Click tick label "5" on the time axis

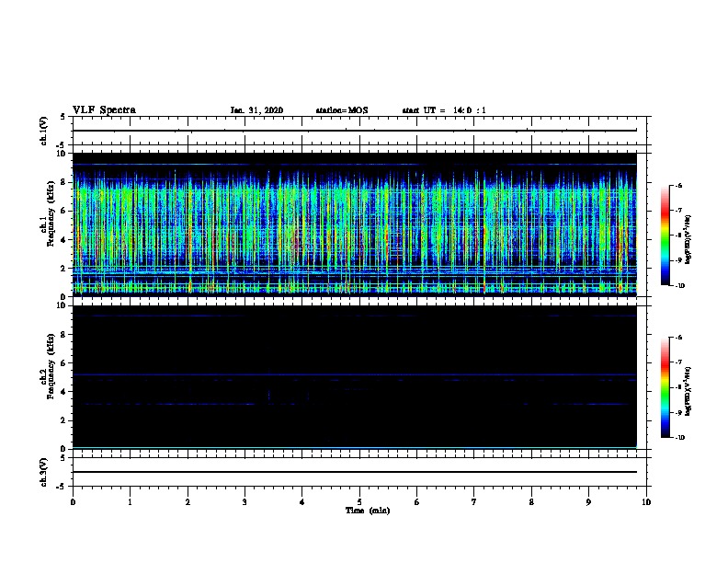[x=359, y=502]
